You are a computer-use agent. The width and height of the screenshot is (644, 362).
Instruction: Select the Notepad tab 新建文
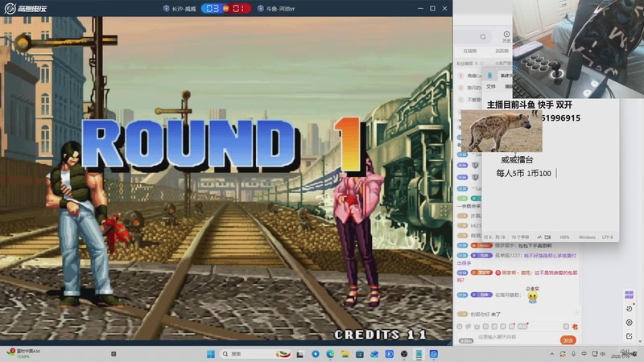[506, 76]
